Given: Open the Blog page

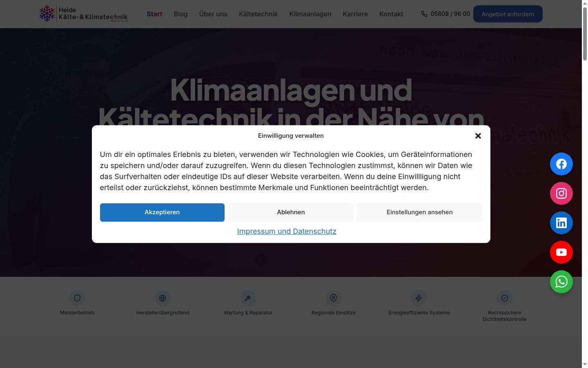Looking at the screenshot, I should coord(180,14).
